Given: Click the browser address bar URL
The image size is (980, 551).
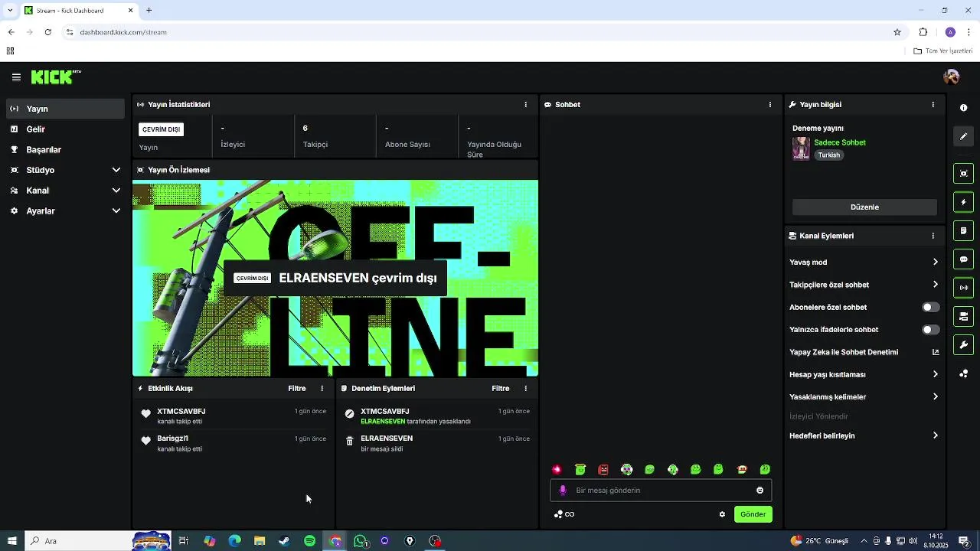Looking at the screenshot, I should [x=123, y=32].
